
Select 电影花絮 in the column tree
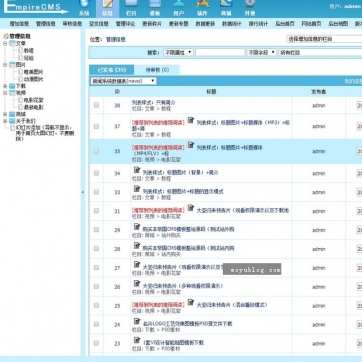(34, 100)
